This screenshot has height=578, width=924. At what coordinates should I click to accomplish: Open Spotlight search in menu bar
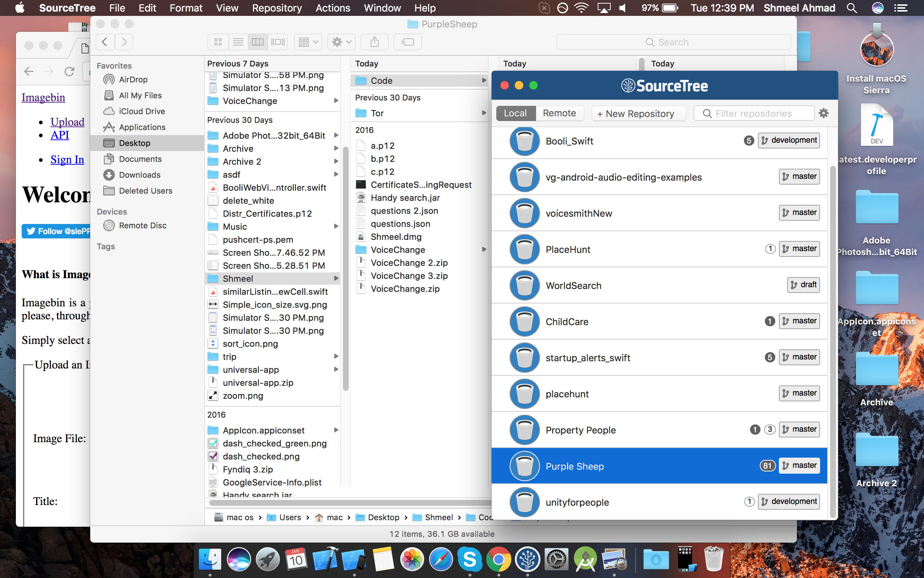tap(852, 8)
